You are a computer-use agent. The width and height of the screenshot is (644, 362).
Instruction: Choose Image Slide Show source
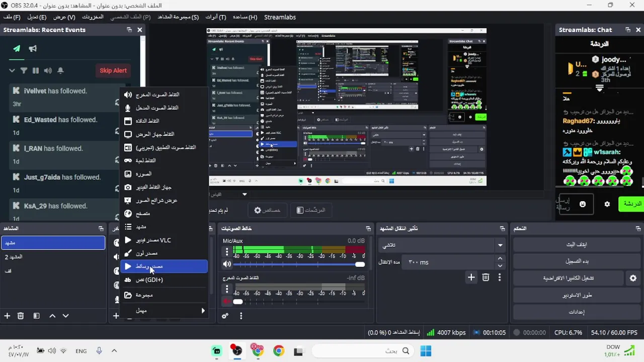point(164,200)
